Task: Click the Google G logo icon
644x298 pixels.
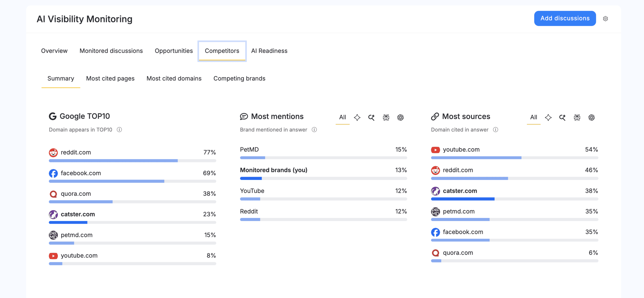Action: tap(53, 116)
